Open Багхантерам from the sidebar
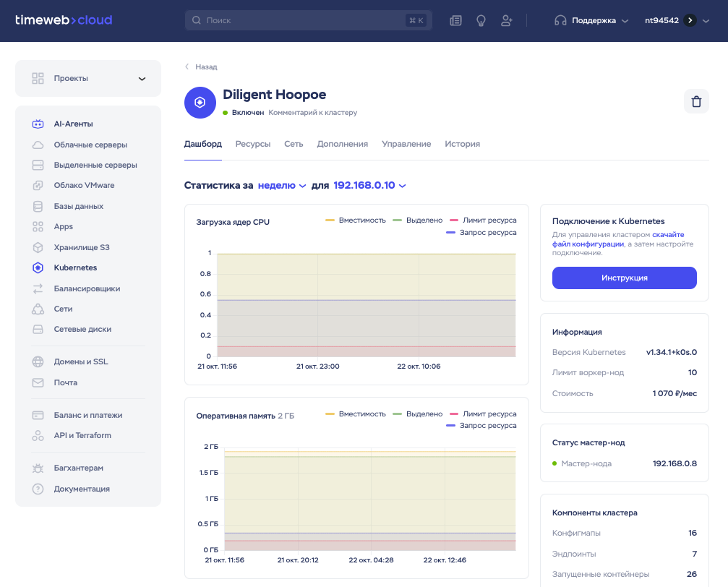The width and height of the screenshot is (728, 587). coord(78,468)
